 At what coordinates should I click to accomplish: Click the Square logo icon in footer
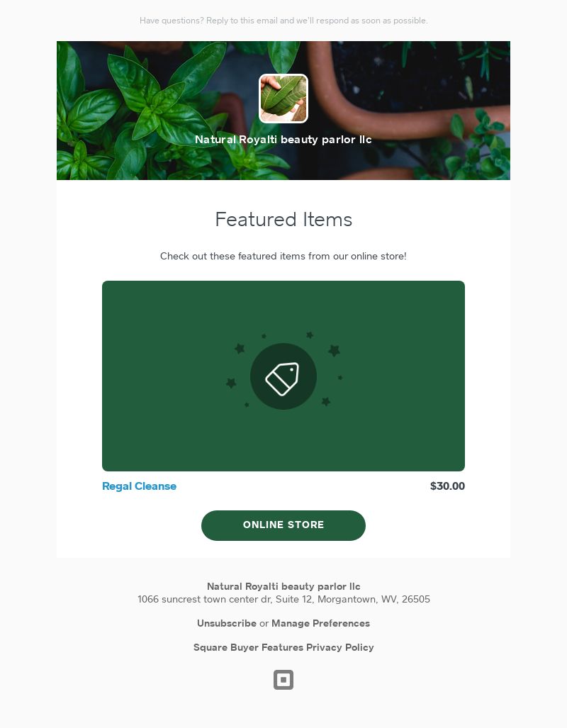point(283,680)
